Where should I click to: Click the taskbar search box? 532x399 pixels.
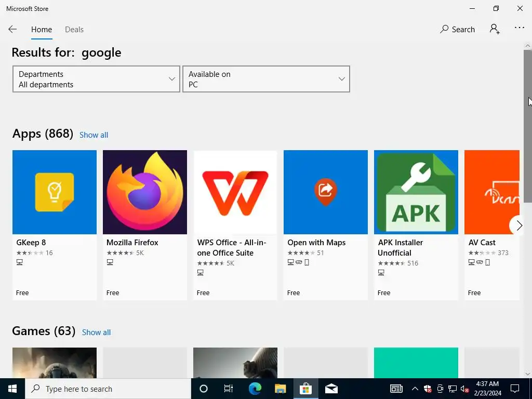tap(108, 389)
